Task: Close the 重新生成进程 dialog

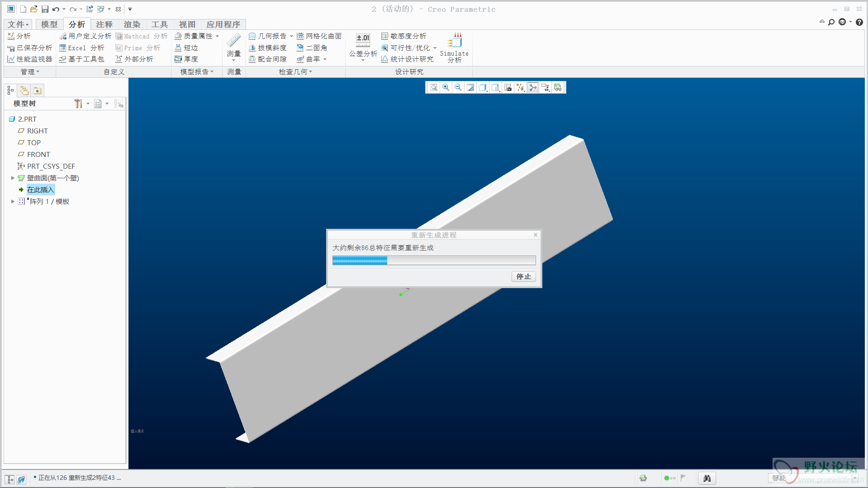Action: point(536,235)
